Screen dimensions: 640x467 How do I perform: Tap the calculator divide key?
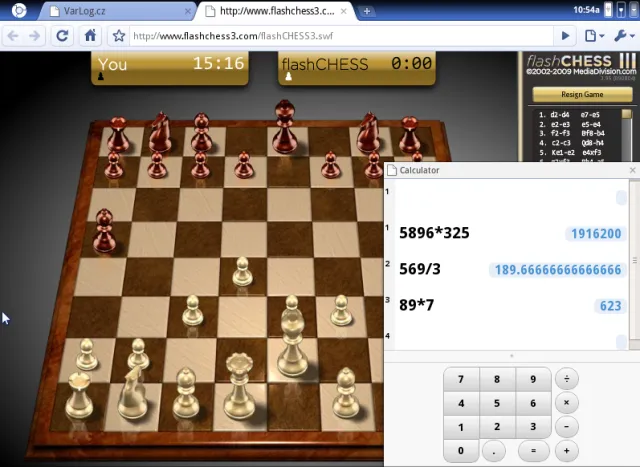566,379
